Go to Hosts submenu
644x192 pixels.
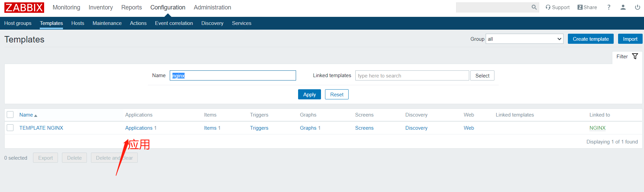(x=78, y=23)
